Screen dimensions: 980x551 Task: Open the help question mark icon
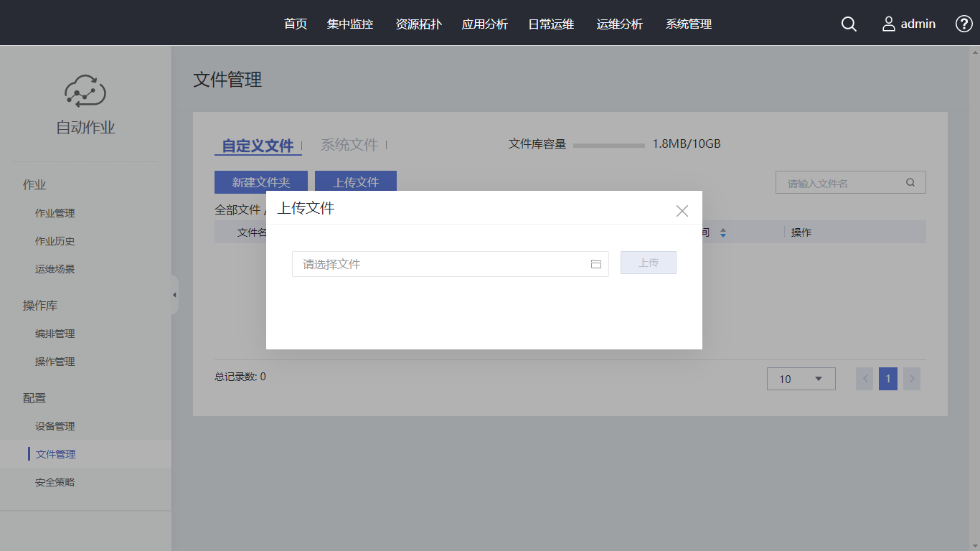tap(963, 24)
